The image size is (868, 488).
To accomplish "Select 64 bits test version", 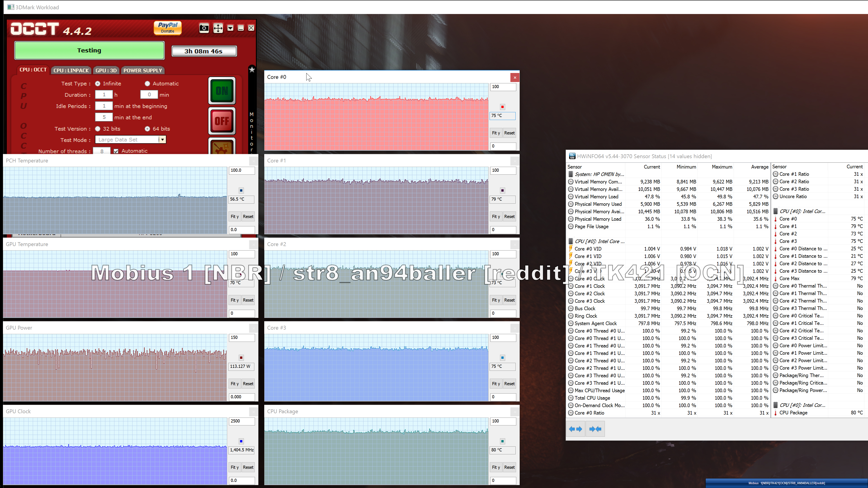I will [147, 129].
